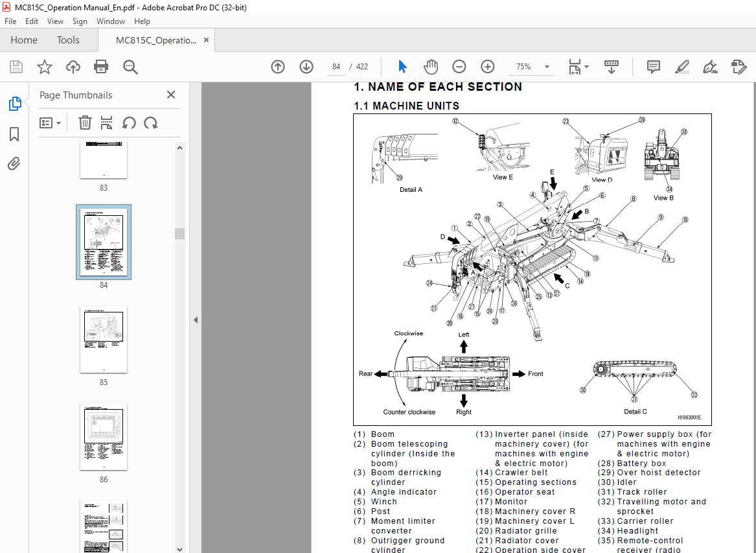Open the zoom level dropdown arrow
The height and width of the screenshot is (553, 756).
[x=547, y=67]
